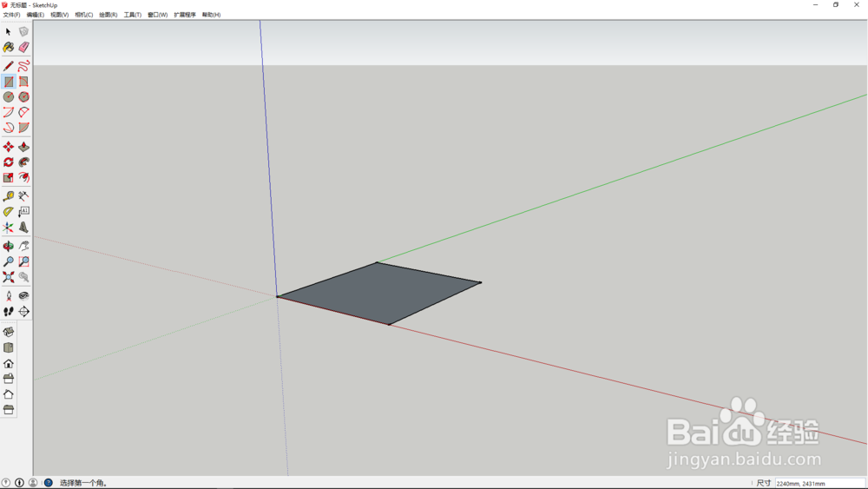This screenshot has height=489, width=868.
Task: Pick the Section Plane tool
Action: [x=23, y=312]
